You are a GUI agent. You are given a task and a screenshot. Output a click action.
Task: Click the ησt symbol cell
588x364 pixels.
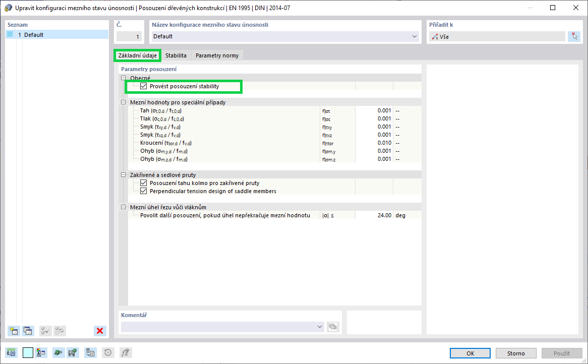point(337,111)
